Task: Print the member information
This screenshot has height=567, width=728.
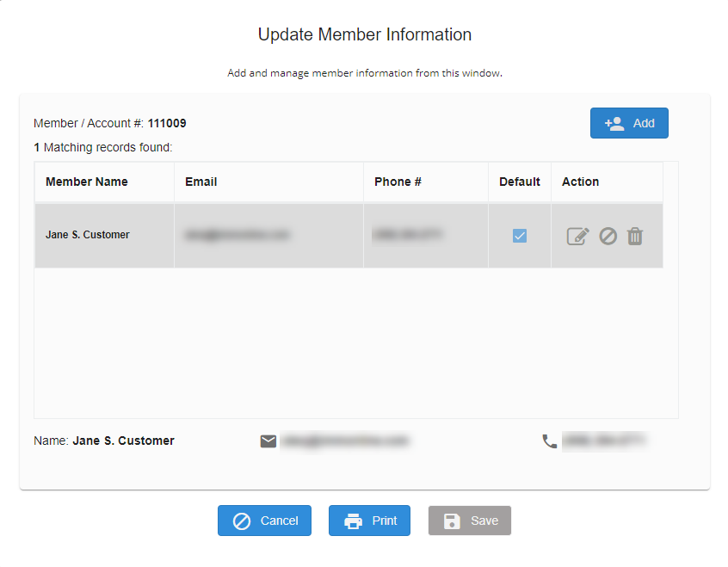Action: (x=369, y=521)
